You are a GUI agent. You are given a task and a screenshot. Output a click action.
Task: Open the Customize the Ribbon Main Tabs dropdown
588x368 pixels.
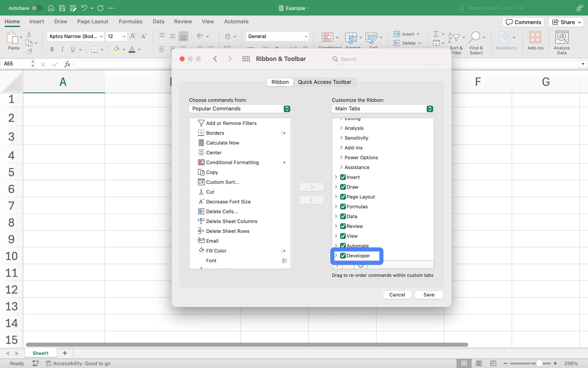tap(383, 109)
